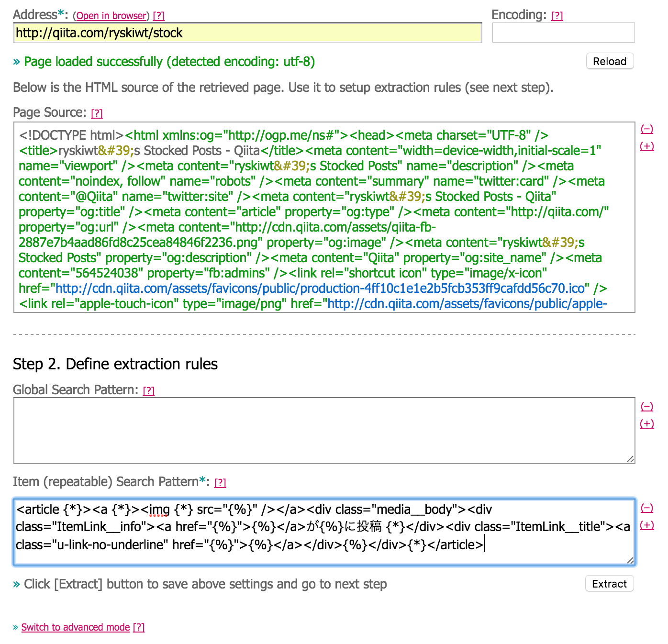Click the Extract button
668x644 pixels.
610,584
